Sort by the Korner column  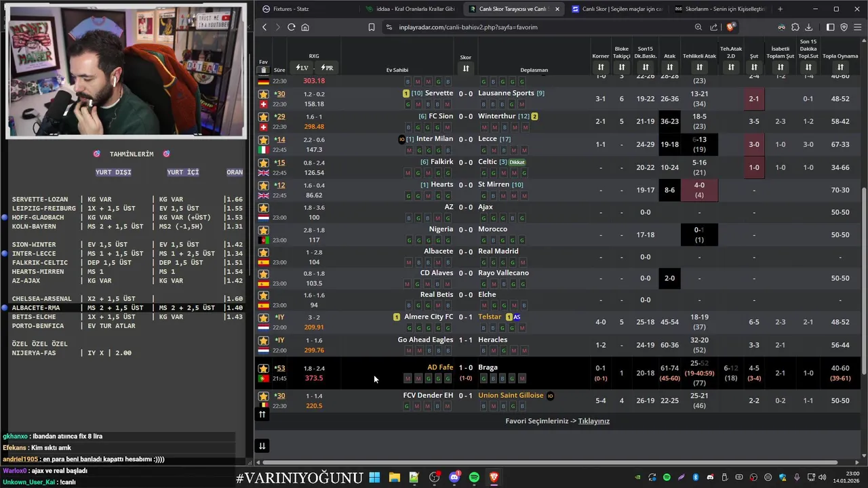[x=601, y=67]
